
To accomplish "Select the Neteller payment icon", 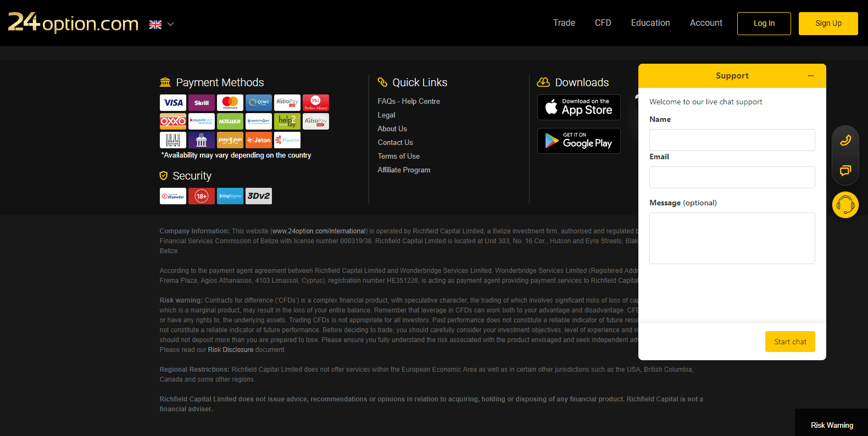I will point(230,121).
